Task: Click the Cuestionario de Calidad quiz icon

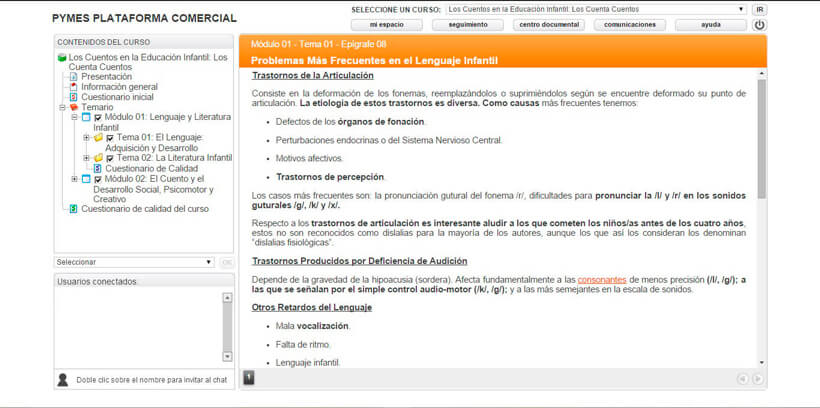Action: coord(97,168)
